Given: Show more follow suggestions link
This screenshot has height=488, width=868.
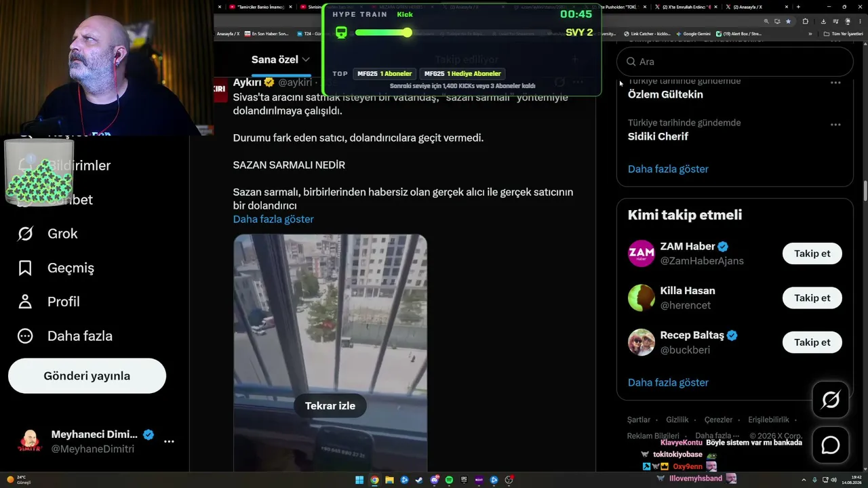Looking at the screenshot, I should coord(668,382).
